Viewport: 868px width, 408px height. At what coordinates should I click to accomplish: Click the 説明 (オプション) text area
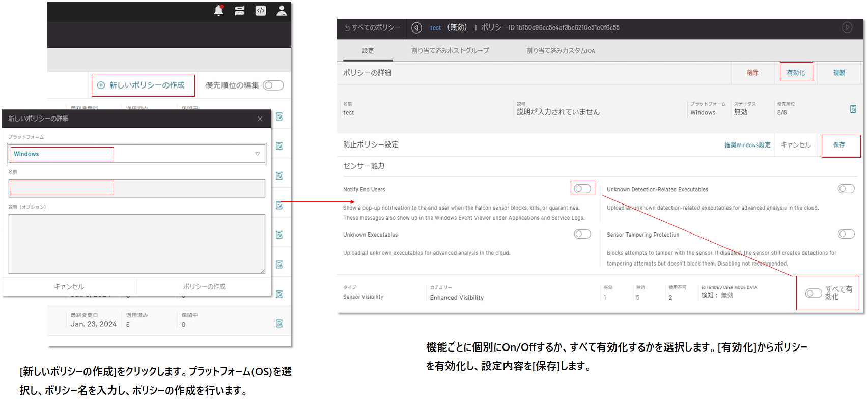[x=137, y=244]
